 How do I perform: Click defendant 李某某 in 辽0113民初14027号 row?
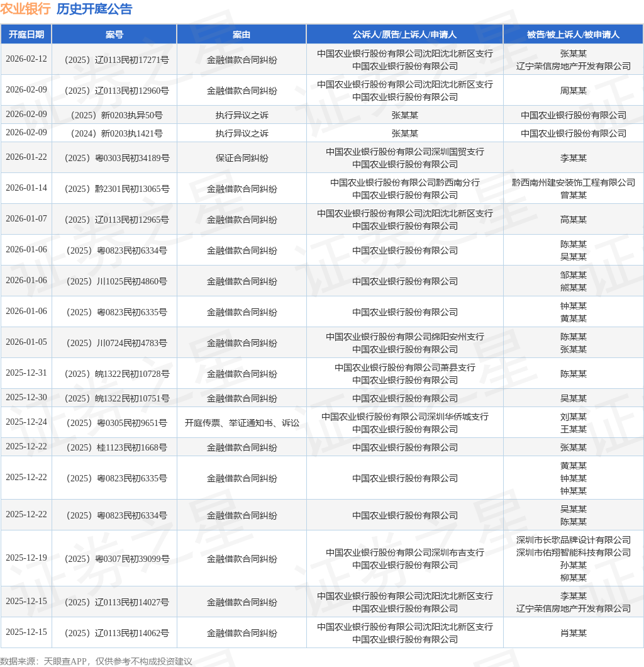[x=574, y=596]
